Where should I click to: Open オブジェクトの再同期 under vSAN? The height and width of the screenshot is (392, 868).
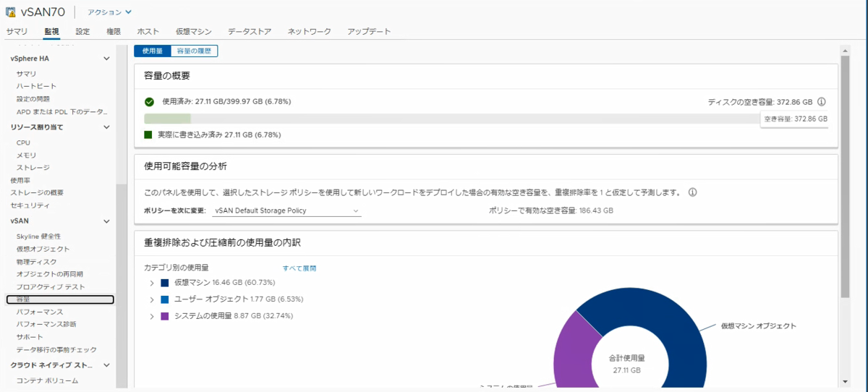click(49, 274)
